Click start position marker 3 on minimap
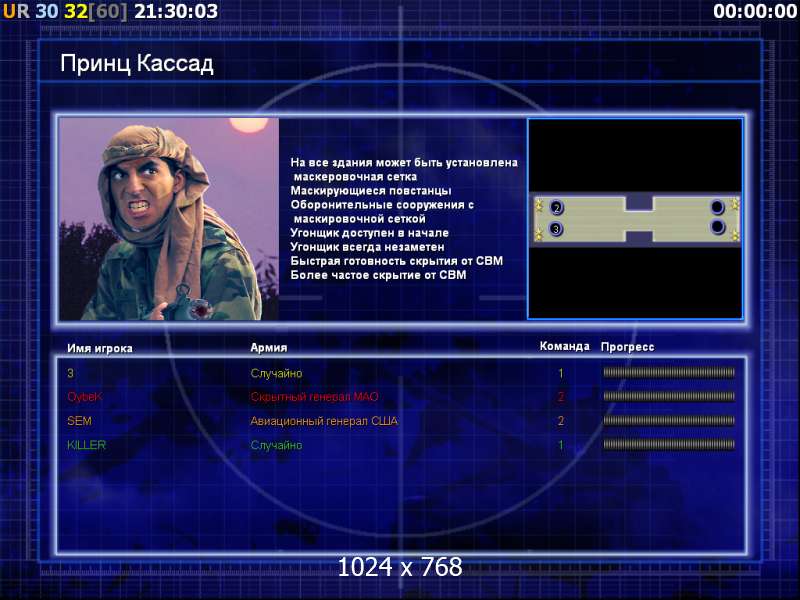This screenshot has width=800, height=600. pyautogui.click(x=556, y=229)
